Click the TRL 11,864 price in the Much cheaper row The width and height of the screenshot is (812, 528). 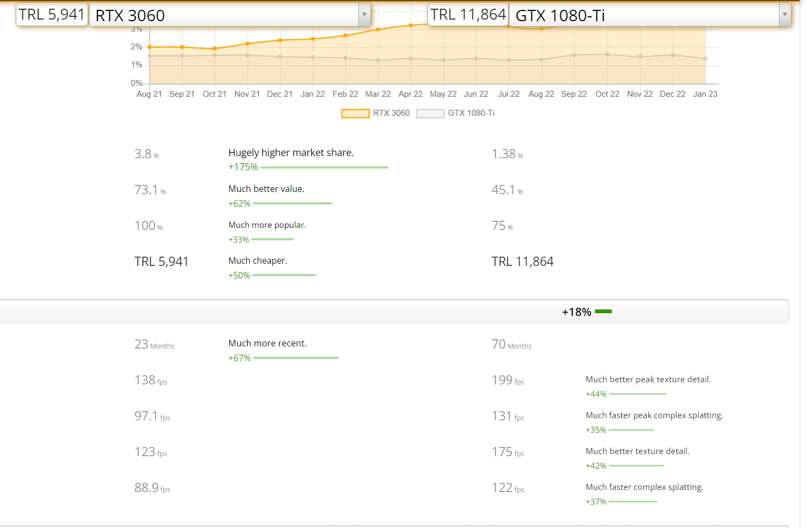click(523, 262)
